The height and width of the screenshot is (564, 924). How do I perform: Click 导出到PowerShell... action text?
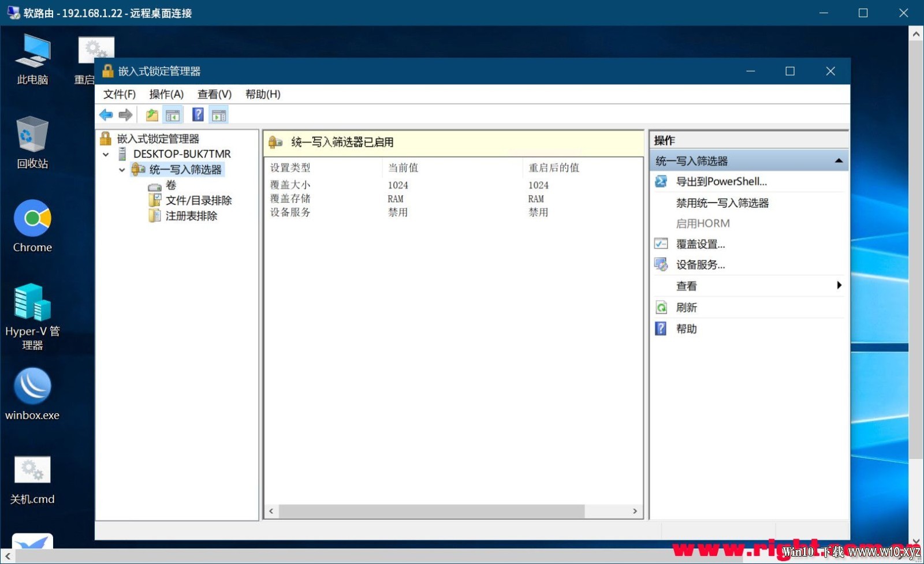tap(721, 182)
